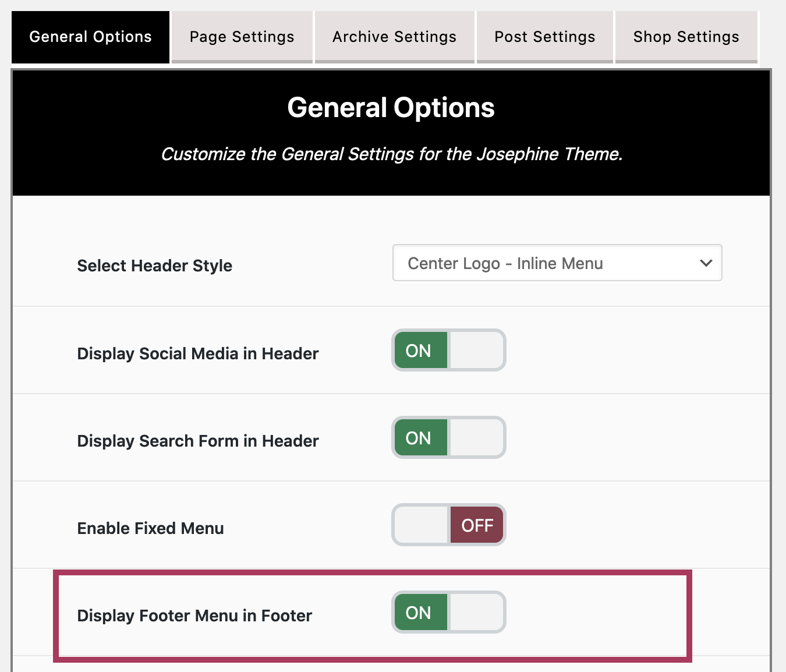Go to the Post Settings tab

click(545, 37)
